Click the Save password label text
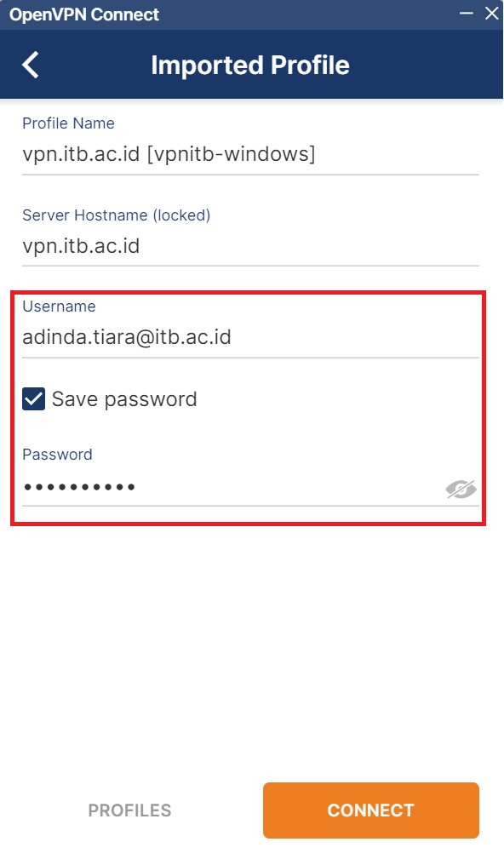Screen dimensions: 504x859 point(124,398)
